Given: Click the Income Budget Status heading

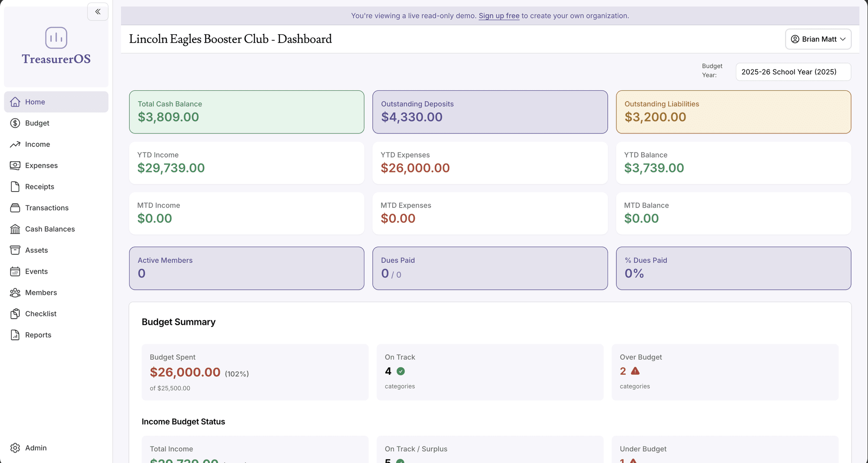Looking at the screenshot, I should click(x=183, y=422).
